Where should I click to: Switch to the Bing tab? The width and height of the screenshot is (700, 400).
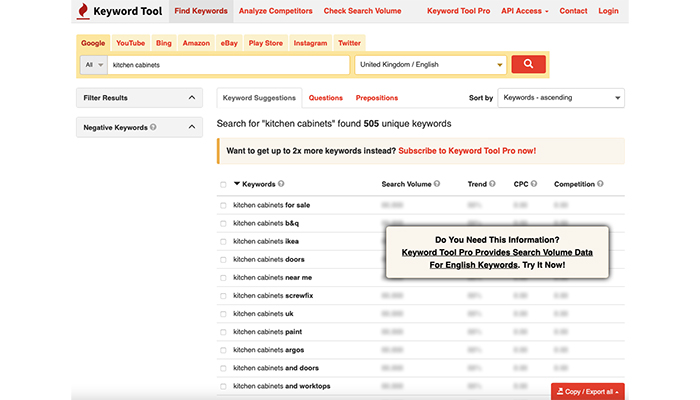[x=163, y=43]
